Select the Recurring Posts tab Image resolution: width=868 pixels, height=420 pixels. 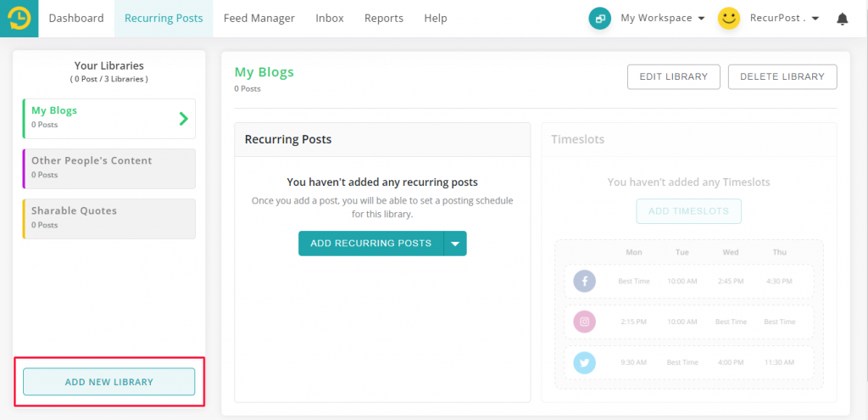164,19
